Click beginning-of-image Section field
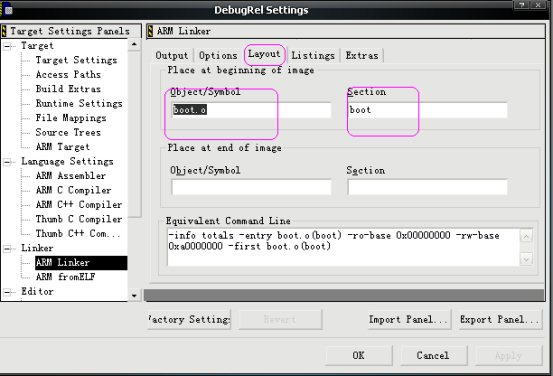Screen dimensions: 553x376 [427, 110]
